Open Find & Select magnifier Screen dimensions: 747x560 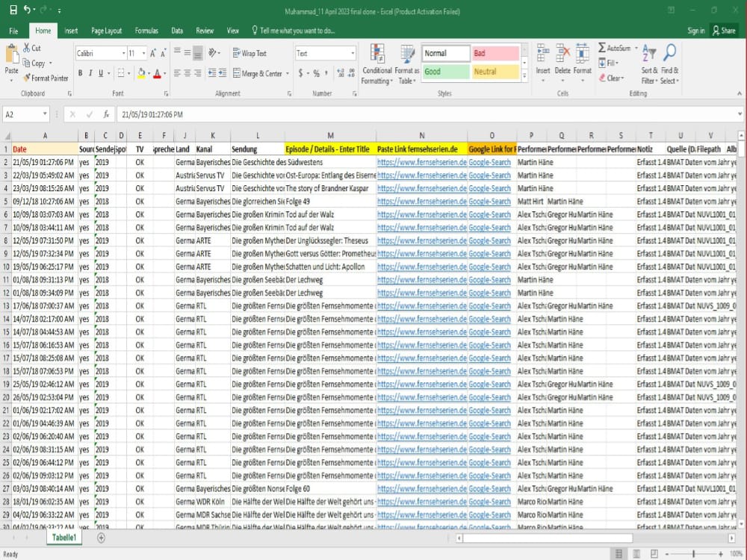point(669,64)
